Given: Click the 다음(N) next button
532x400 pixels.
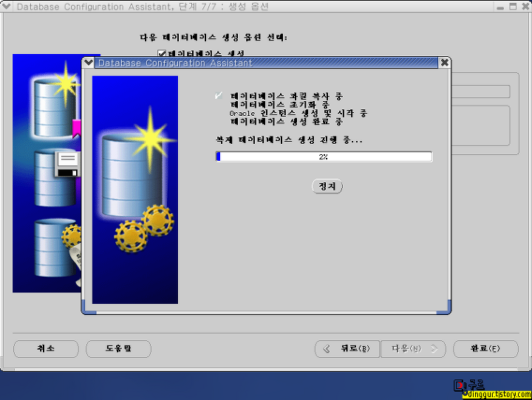Looking at the screenshot, I should pos(413,348).
